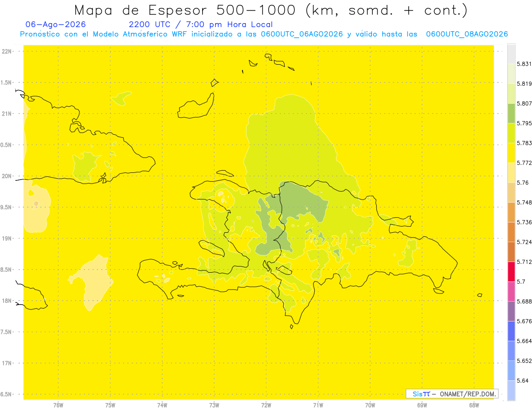Click the dark green legend swatch below 5.807
The width and height of the screenshot is (532, 411).
pyautogui.click(x=511, y=114)
